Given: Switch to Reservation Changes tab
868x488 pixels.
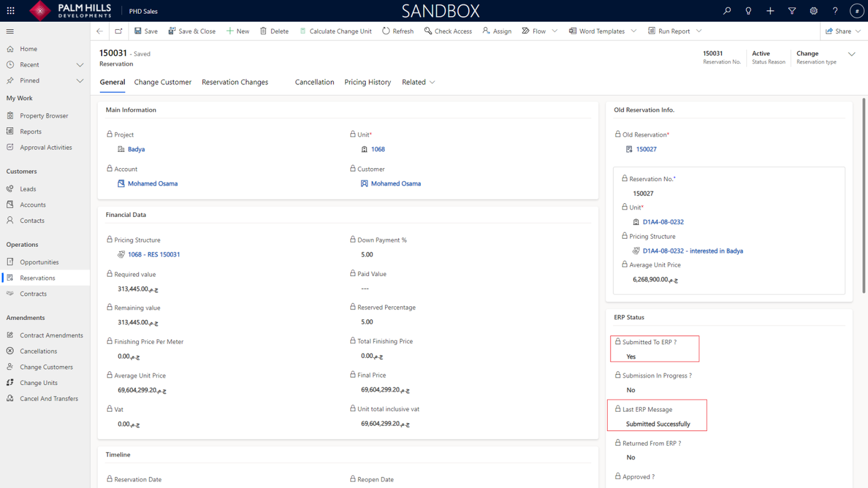Looking at the screenshot, I should pos(235,82).
